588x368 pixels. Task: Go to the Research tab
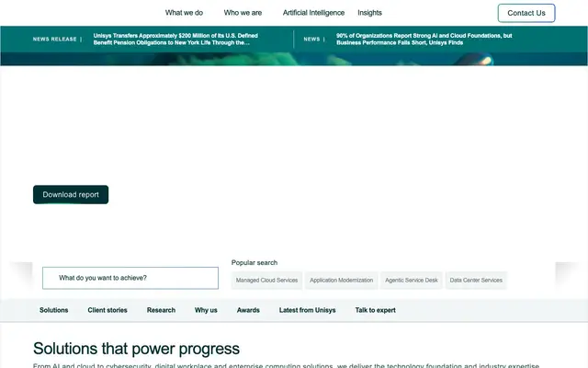tap(161, 310)
